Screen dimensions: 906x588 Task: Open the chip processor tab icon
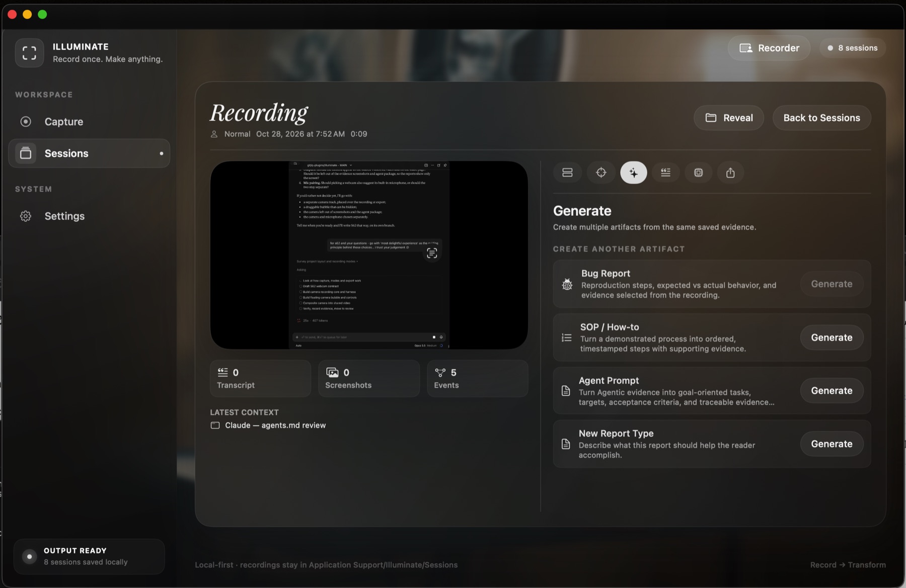[698, 173]
